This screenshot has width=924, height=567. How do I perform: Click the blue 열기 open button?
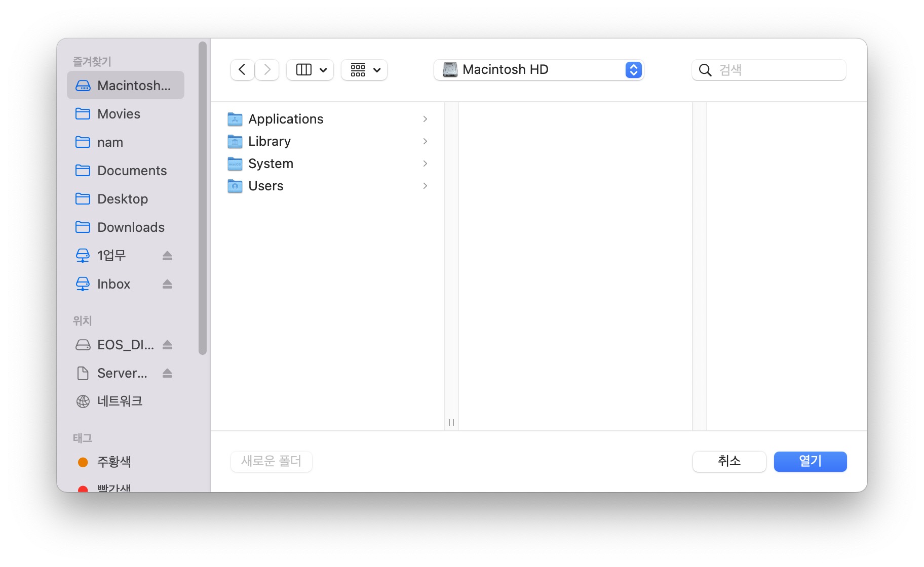[x=811, y=461]
